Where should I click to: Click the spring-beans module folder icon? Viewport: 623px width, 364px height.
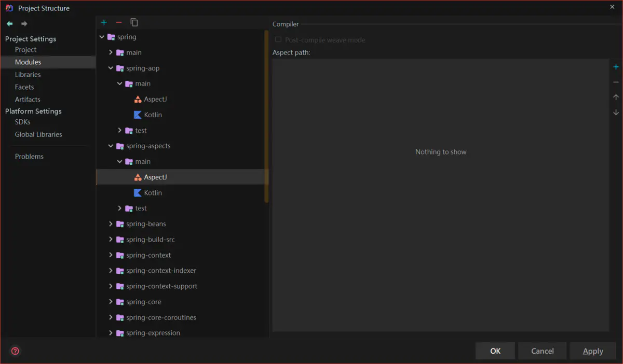120,224
